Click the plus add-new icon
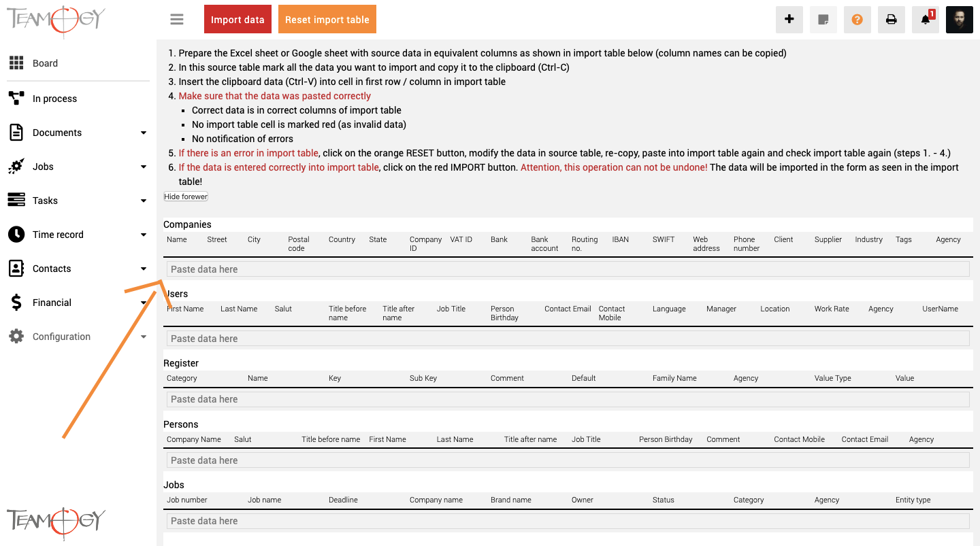 pos(789,20)
